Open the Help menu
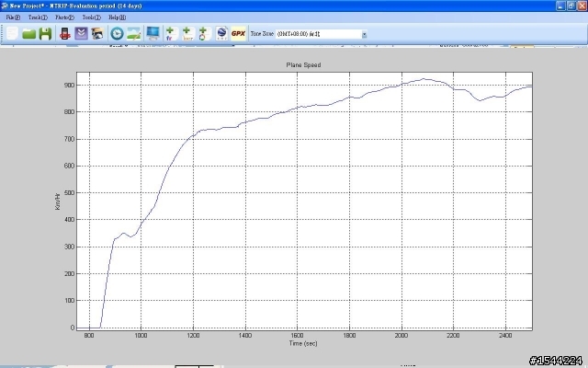Image resolution: width=588 pixels, height=368 pixels. [117, 17]
